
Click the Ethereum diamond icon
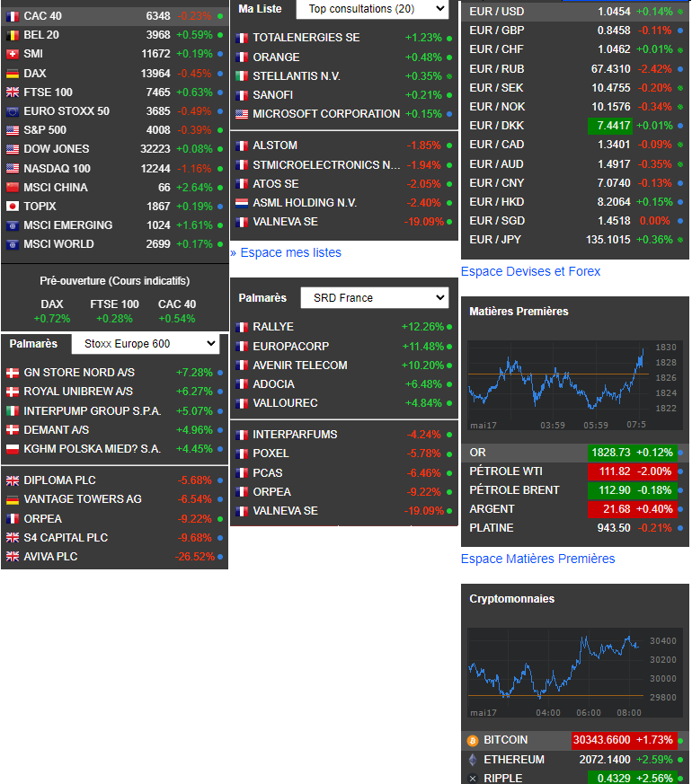(473, 760)
